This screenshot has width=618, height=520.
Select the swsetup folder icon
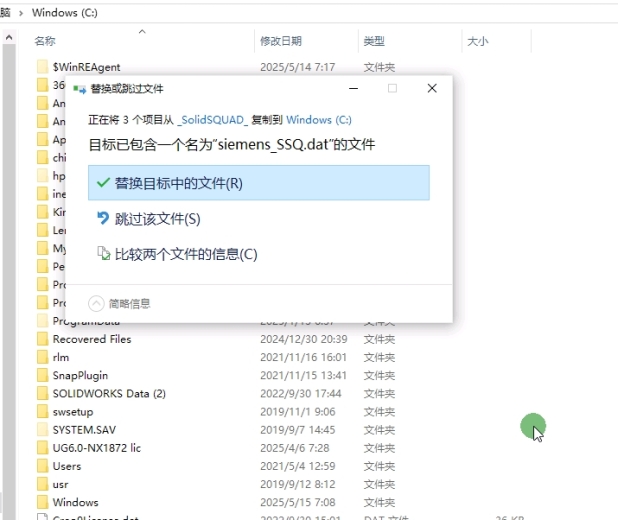pyautogui.click(x=42, y=412)
